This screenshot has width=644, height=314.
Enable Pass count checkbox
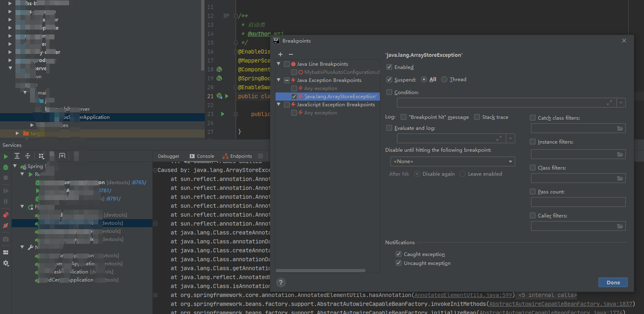click(x=533, y=191)
